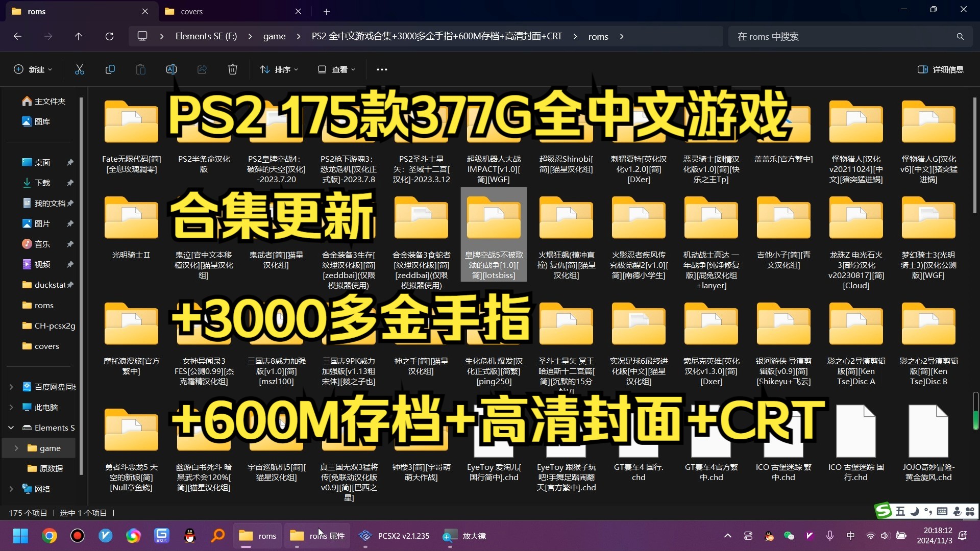Click the WeChat tray icon
The width and height of the screenshot is (980, 551).
(x=789, y=536)
